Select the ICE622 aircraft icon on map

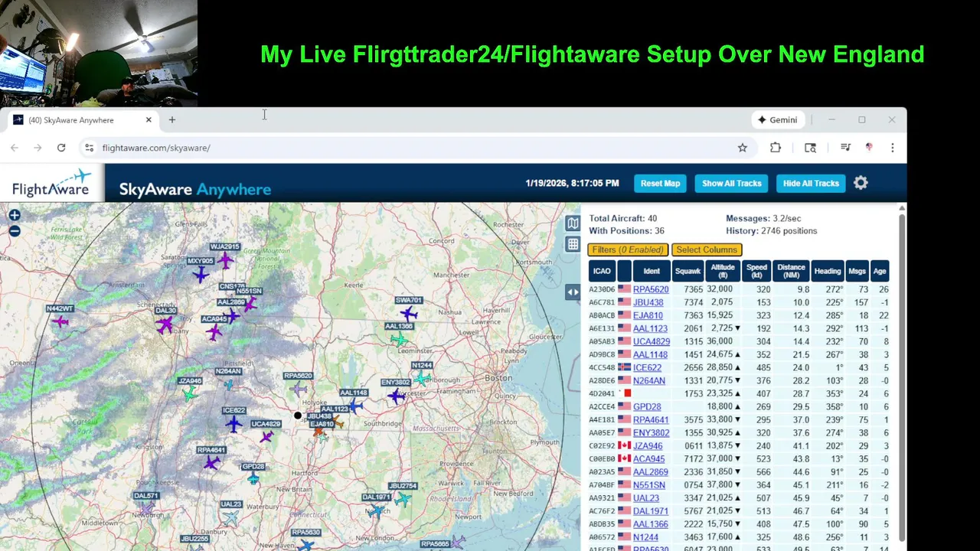(x=234, y=423)
